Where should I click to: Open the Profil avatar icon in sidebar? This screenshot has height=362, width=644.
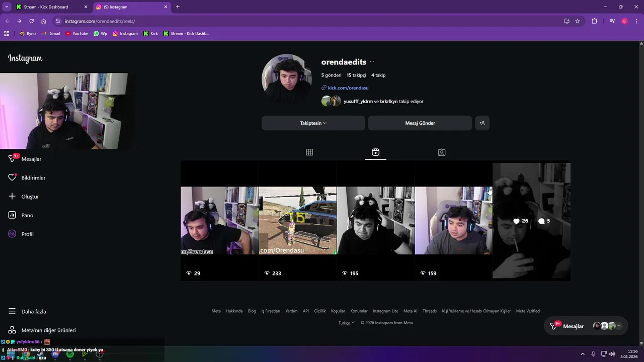point(13,234)
